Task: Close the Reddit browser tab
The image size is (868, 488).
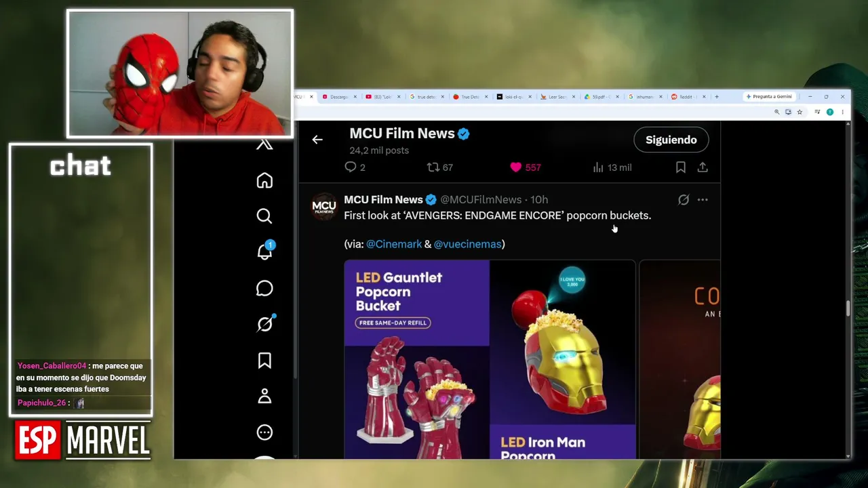Action: click(x=704, y=97)
